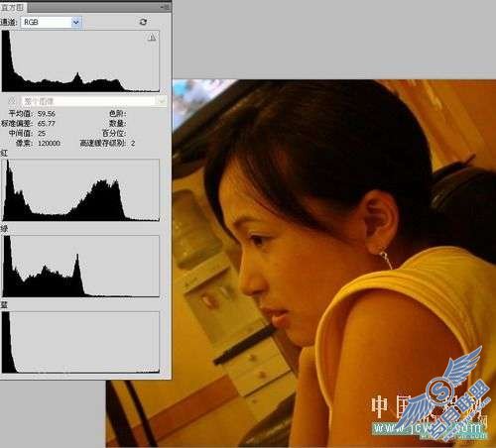Click the median value 25
Screen dimensions: 496x448
point(42,134)
